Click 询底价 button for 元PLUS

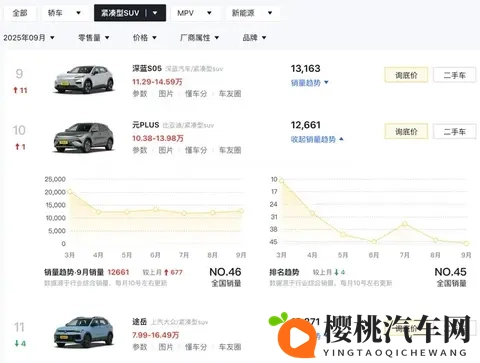pyautogui.click(x=406, y=132)
